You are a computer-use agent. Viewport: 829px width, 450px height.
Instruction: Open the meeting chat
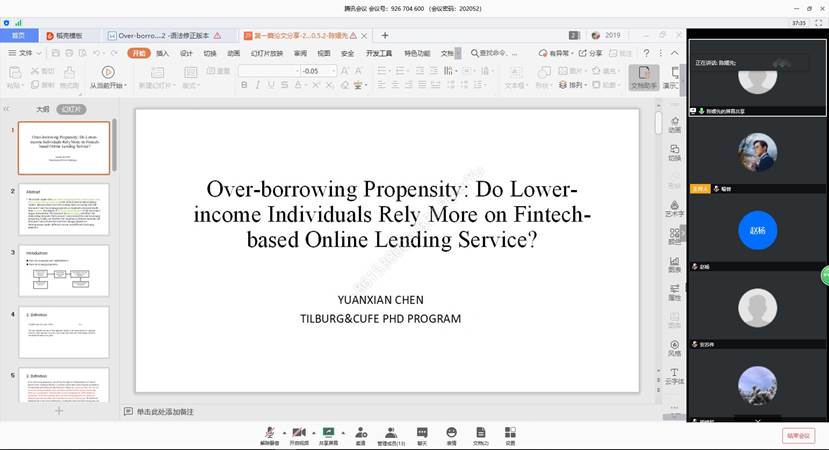click(x=422, y=431)
